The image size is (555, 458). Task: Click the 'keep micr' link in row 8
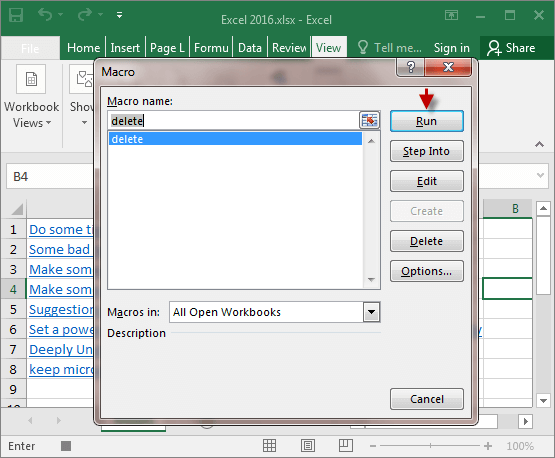61,370
